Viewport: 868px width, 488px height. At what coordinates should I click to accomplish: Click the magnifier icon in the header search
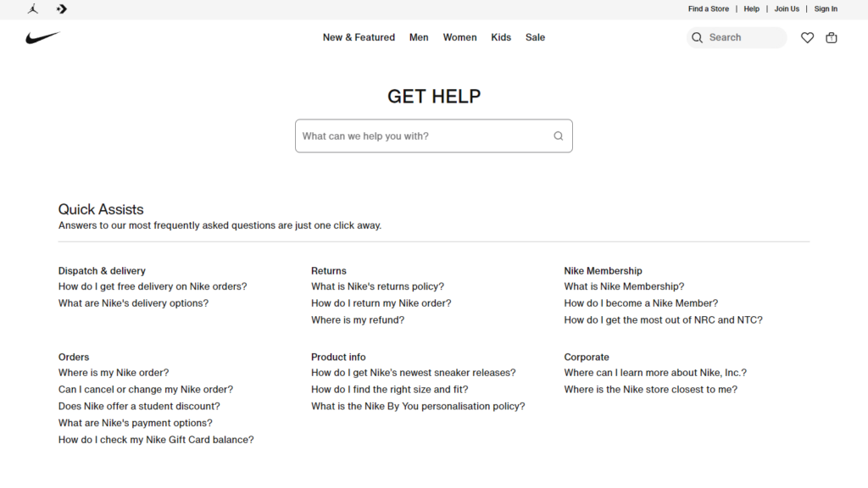[x=697, y=37]
